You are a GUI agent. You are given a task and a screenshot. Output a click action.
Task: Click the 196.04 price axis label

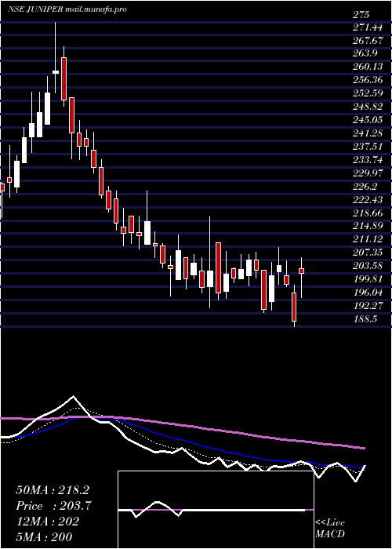point(367,293)
